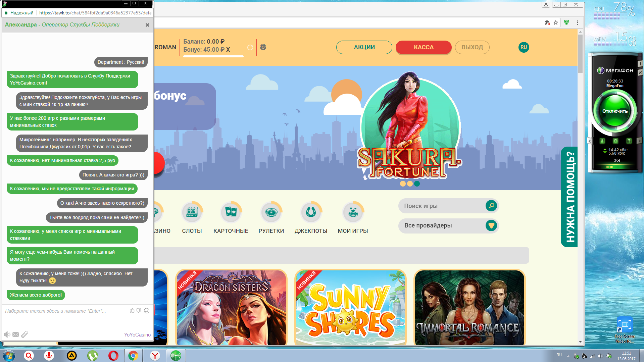This screenshot has width=644, height=362.
Task: Open the ДЖЕКПОТЫ jackpots category
Action: coord(311,217)
